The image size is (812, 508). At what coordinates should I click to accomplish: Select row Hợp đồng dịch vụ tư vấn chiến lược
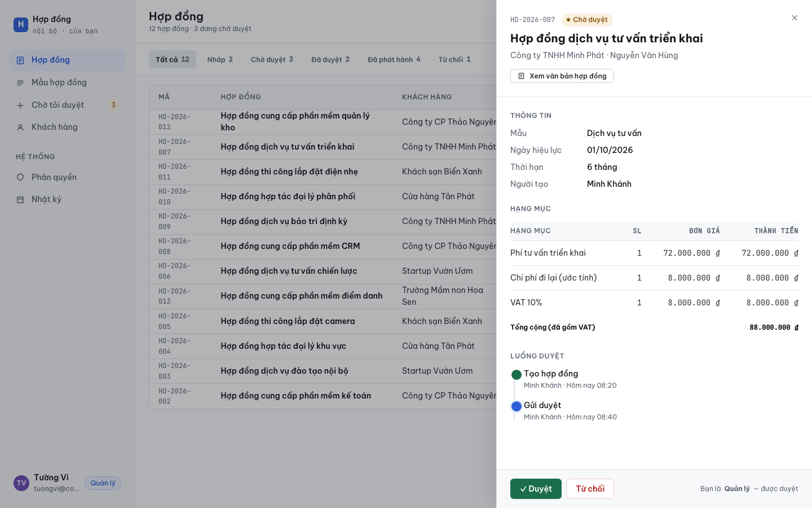pyautogui.click(x=323, y=271)
